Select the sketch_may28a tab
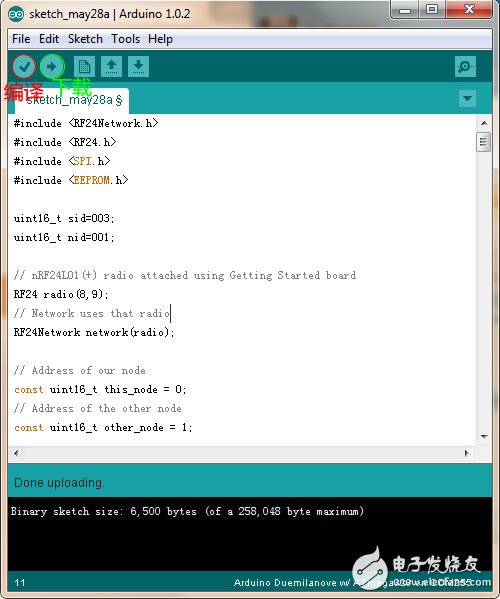Image resolution: width=500 pixels, height=599 pixels. [72, 100]
